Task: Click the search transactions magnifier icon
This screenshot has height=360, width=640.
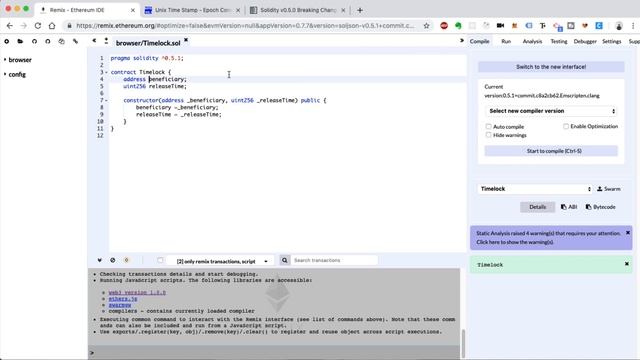Action: pyautogui.click(x=284, y=260)
